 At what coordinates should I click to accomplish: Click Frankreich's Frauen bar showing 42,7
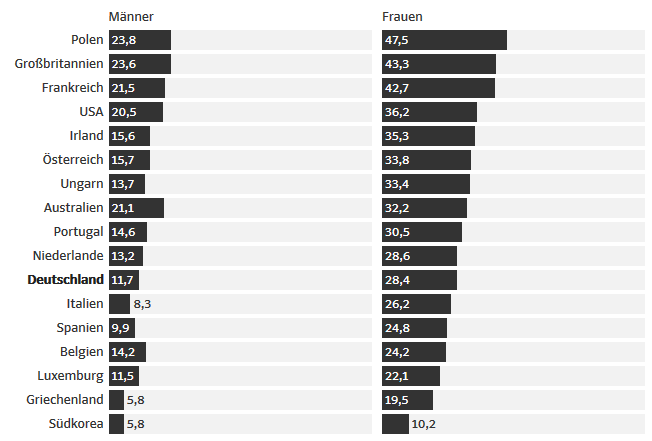(438, 88)
